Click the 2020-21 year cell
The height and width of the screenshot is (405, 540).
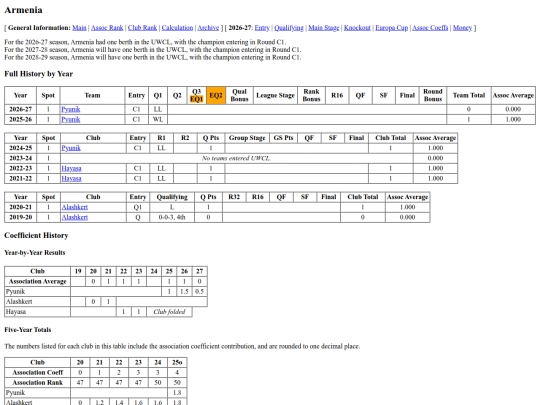pos(21,207)
